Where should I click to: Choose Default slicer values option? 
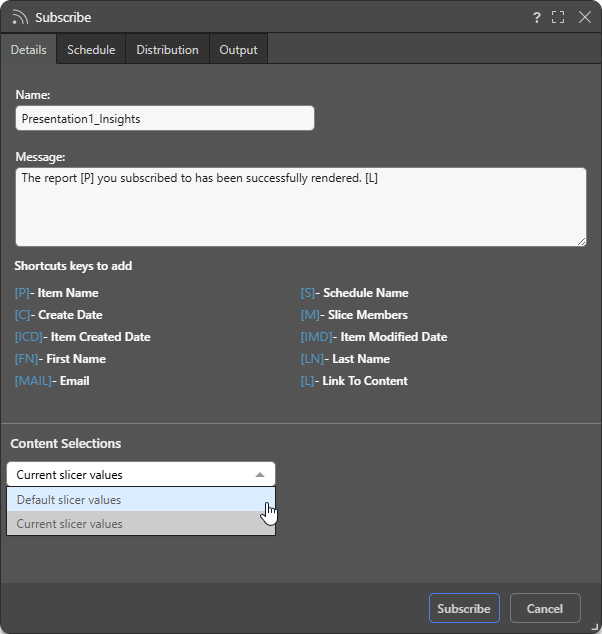[141, 500]
